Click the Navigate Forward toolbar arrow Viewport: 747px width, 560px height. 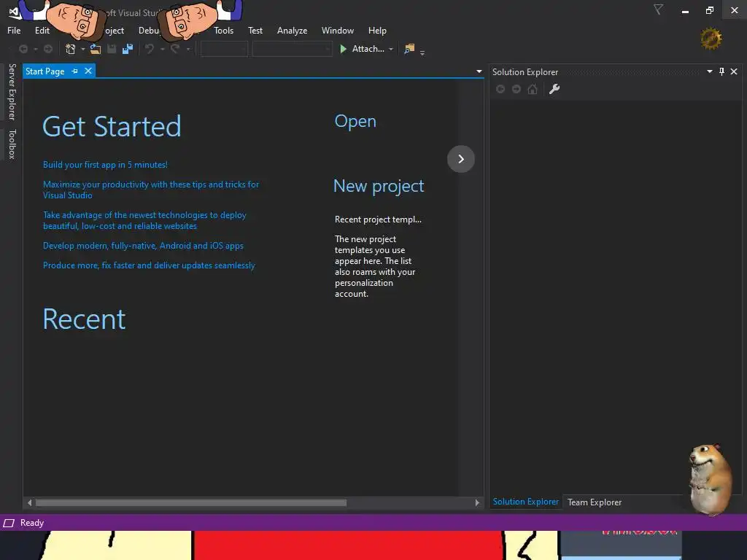48,49
